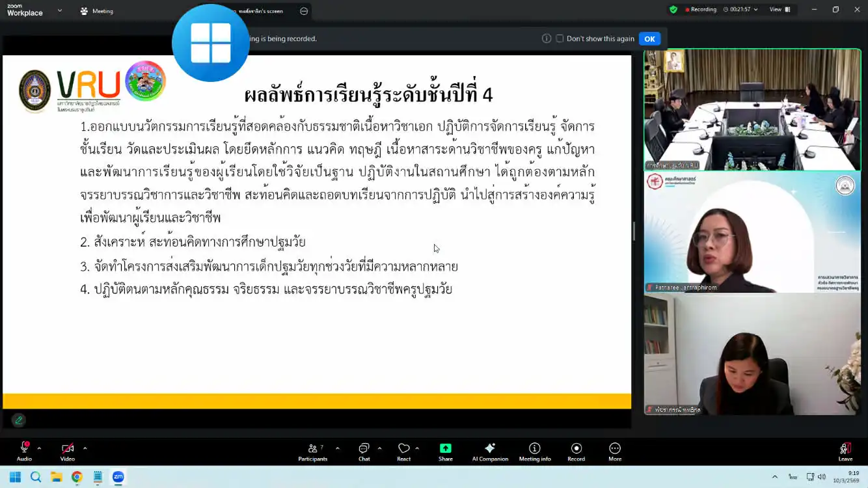Start video with the camera button
868x488 pixels.
click(67, 448)
